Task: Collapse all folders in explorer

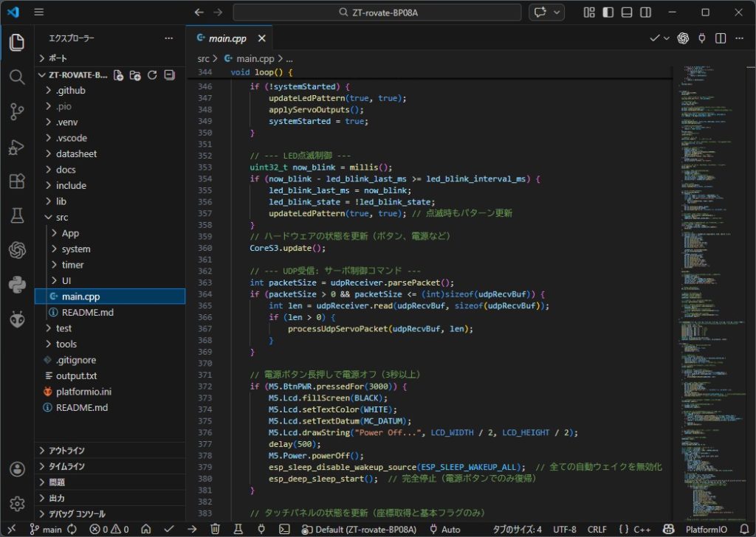Action: pyautogui.click(x=169, y=75)
